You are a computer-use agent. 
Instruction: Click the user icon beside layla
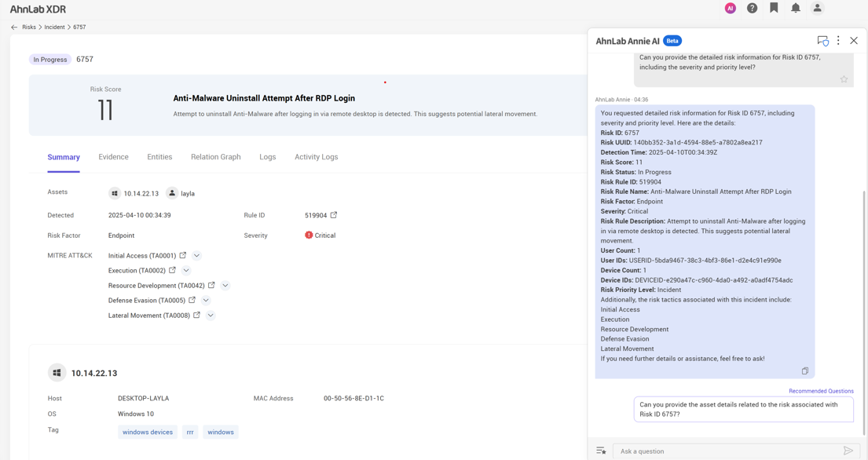coord(172,193)
